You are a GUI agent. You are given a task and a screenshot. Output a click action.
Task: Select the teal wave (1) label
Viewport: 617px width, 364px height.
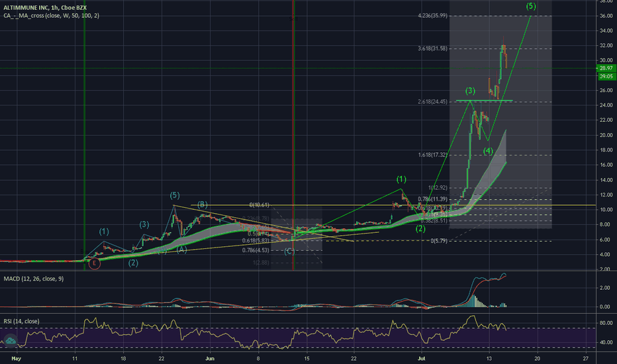(x=104, y=232)
